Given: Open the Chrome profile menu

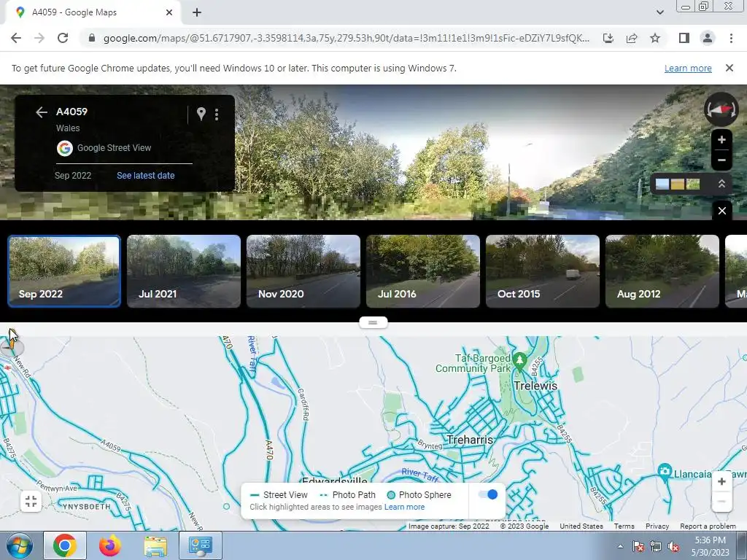Looking at the screenshot, I should pos(708,38).
